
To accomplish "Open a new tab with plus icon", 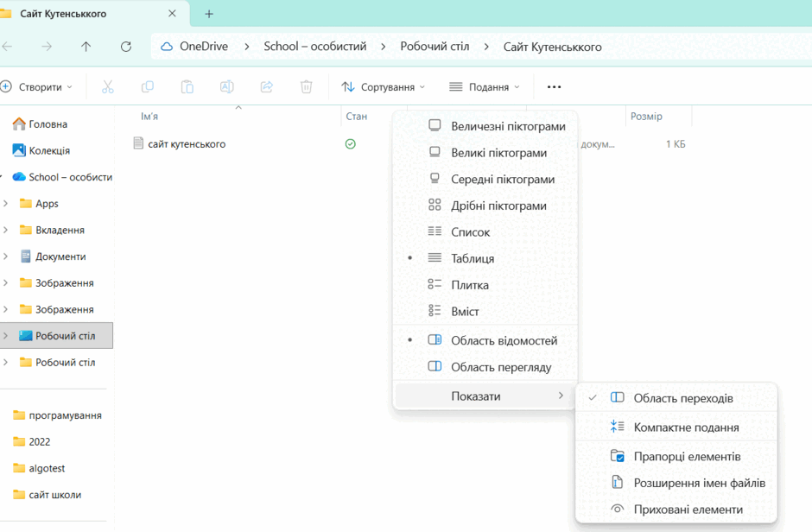I will click(209, 14).
